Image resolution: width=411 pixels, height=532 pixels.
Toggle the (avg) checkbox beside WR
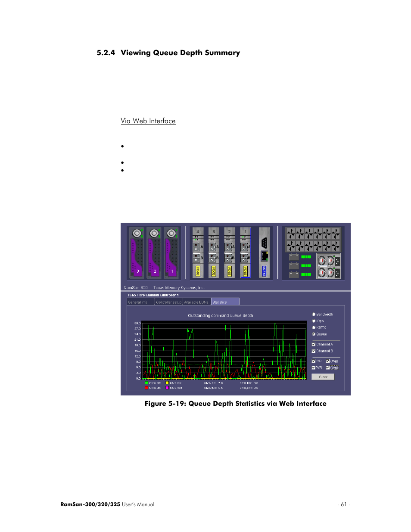(x=328, y=367)
